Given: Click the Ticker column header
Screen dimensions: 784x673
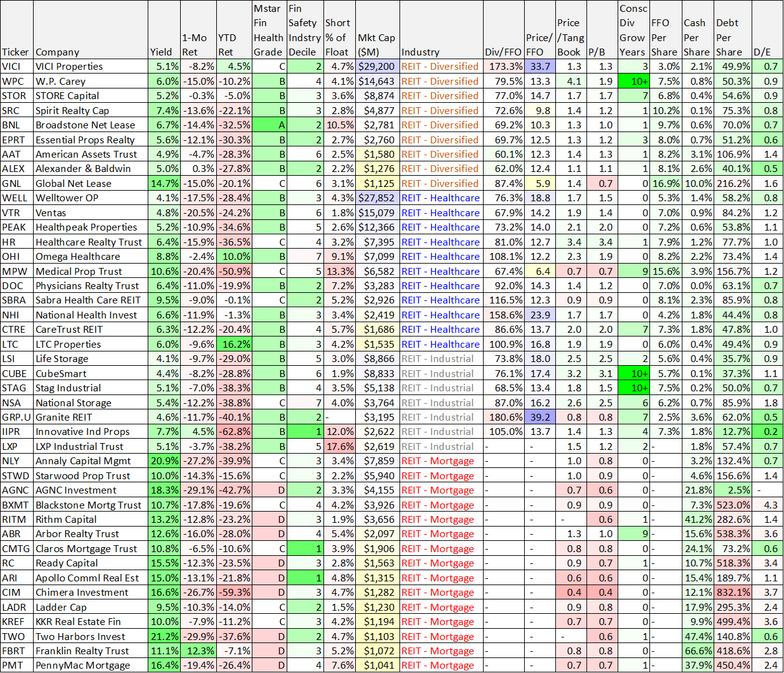Looking at the screenshot, I should [x=17, y=29].
